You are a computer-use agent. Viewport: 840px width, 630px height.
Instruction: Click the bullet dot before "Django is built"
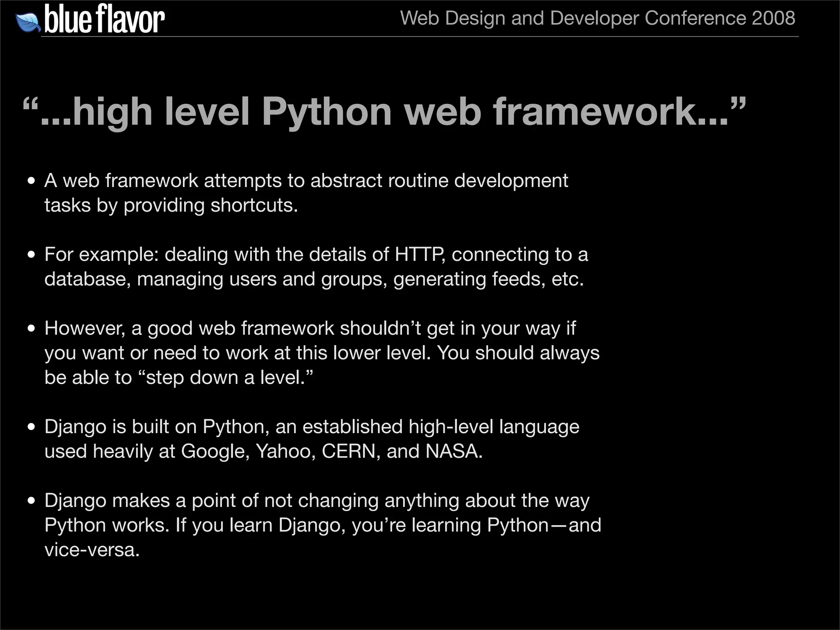point(32,427)
